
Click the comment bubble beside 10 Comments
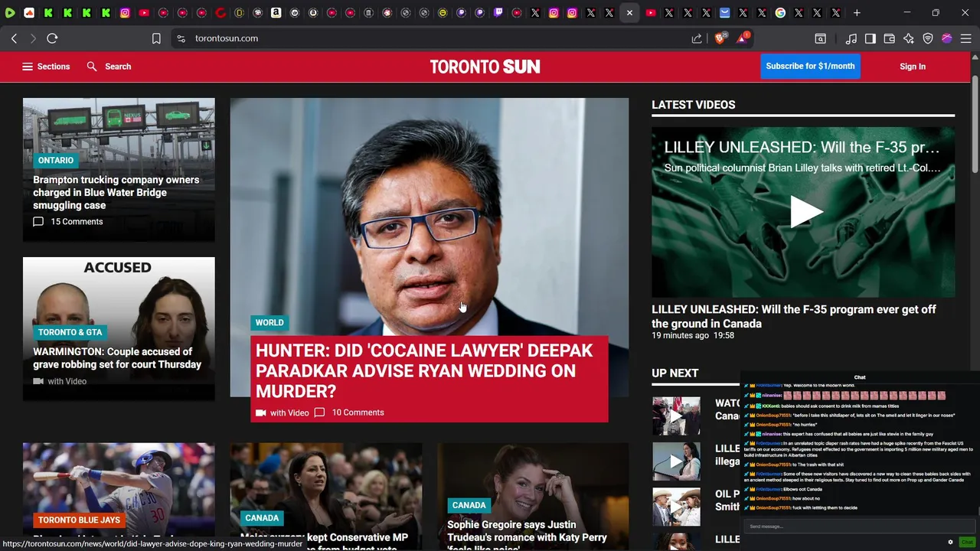pyautogui.click(x=319, y=412)
